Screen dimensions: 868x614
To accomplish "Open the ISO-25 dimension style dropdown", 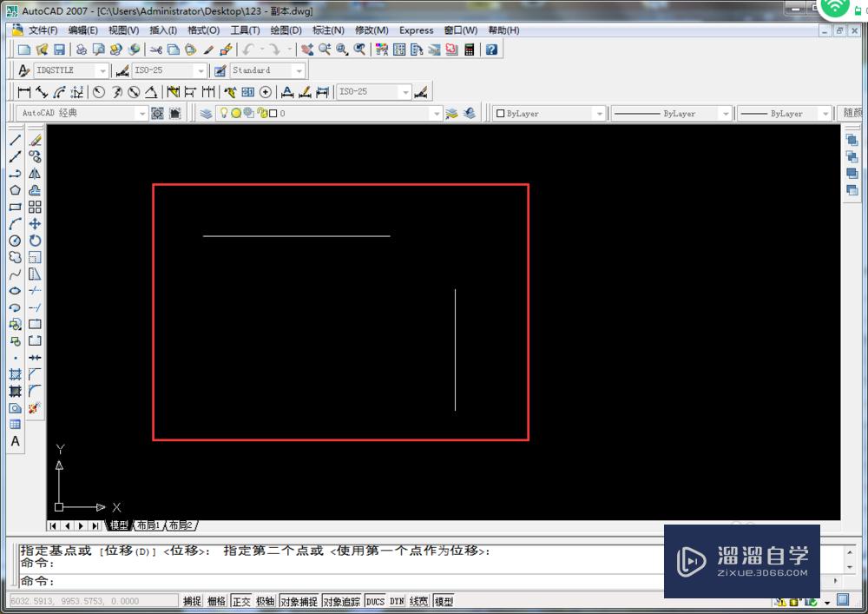I will coord(202,70).
